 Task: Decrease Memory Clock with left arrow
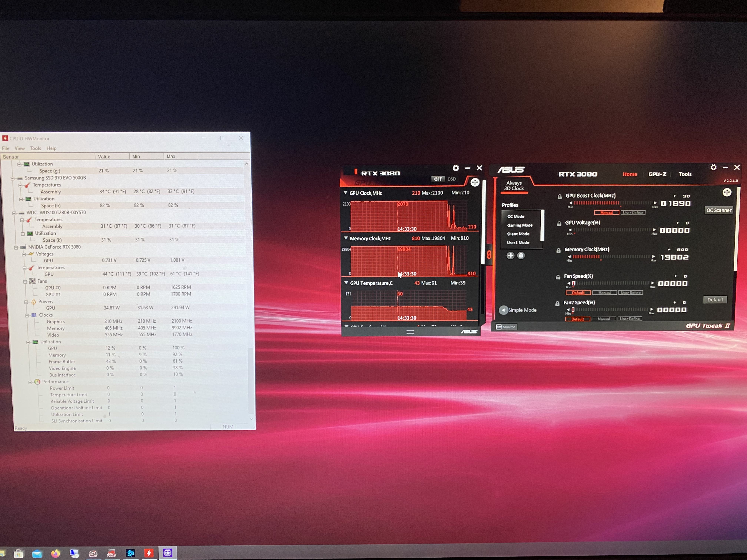tap(569, 256)
